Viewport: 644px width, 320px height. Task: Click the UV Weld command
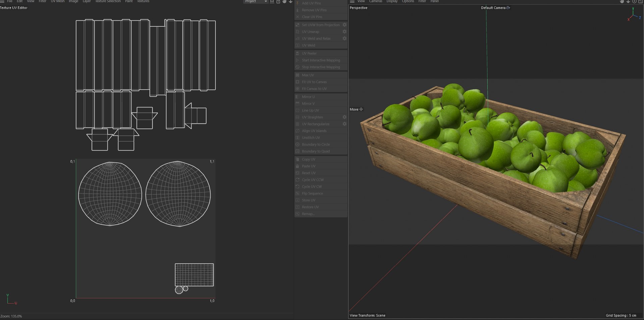click(321, 45)
